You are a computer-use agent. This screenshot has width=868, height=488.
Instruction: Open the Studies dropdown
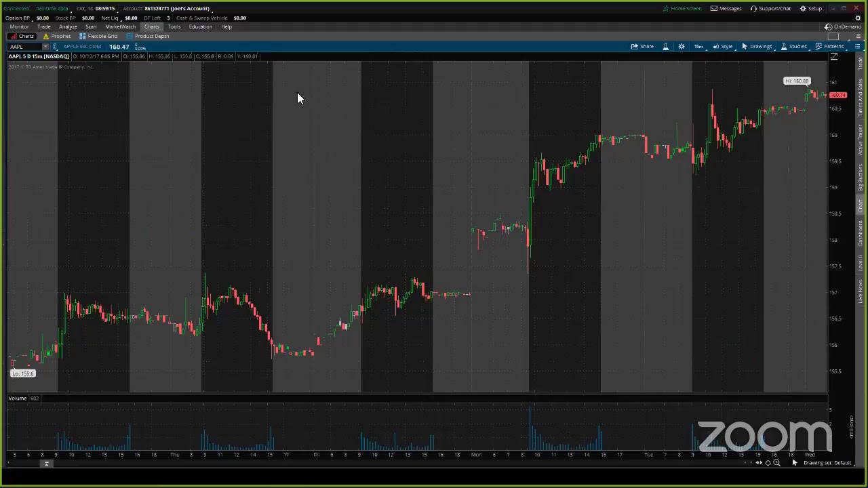[794, 46]
